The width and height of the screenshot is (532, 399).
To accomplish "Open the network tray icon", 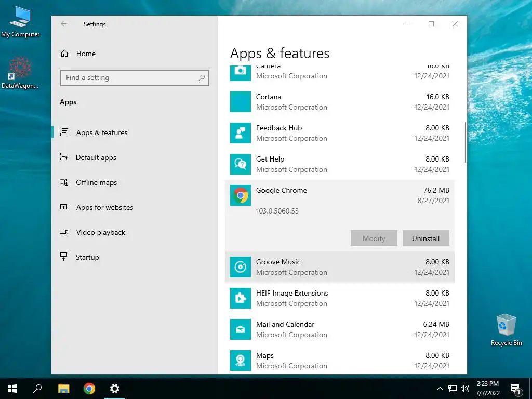I will pos(453,389).
